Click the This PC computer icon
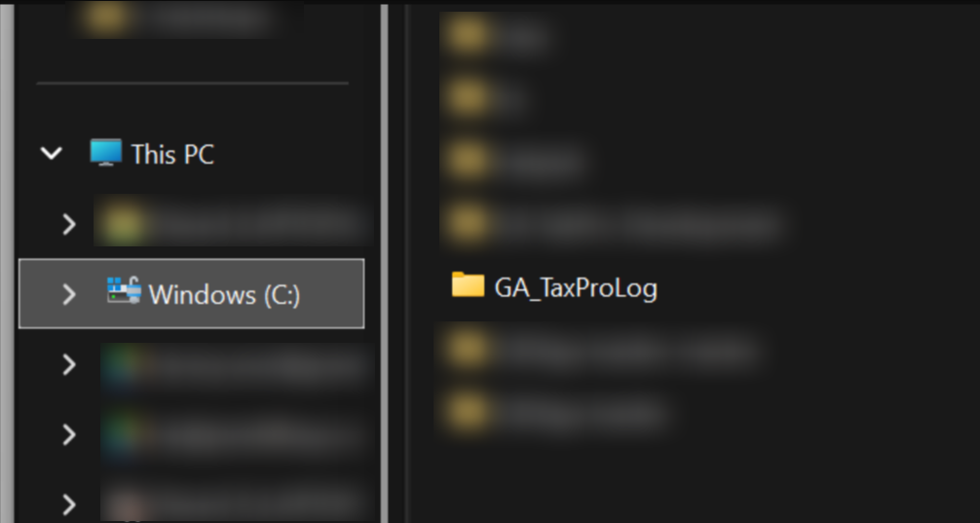 point(106,153)
